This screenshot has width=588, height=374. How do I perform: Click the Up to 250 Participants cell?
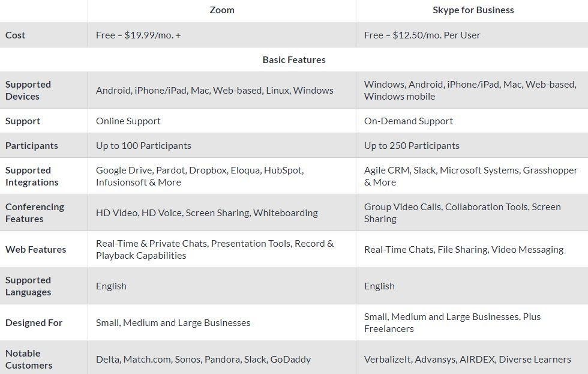412,146
